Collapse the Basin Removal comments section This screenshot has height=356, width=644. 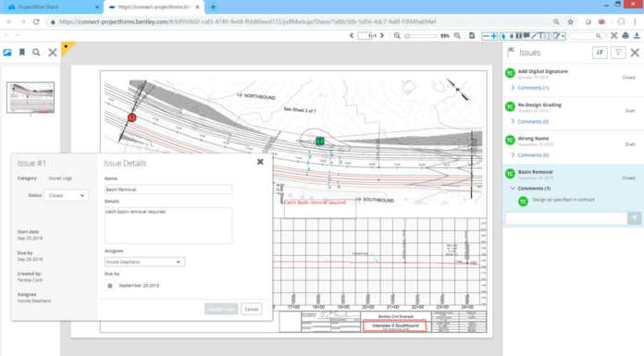pos(513,188)
